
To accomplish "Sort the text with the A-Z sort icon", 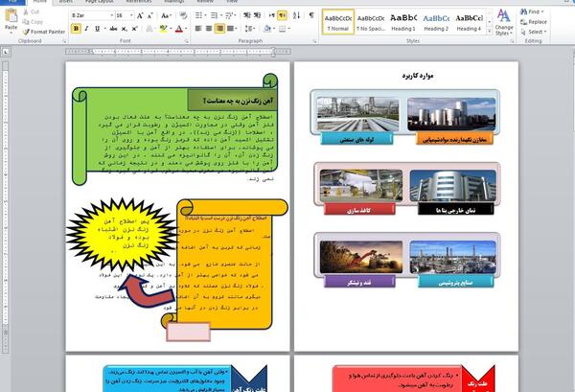I will point(297,15).
